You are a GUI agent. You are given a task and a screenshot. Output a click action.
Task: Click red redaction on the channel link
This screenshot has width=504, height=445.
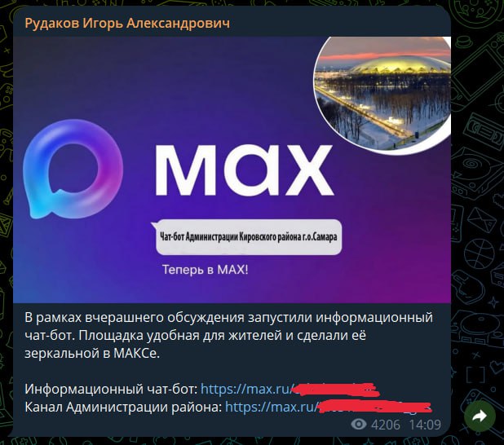[374, 407]
